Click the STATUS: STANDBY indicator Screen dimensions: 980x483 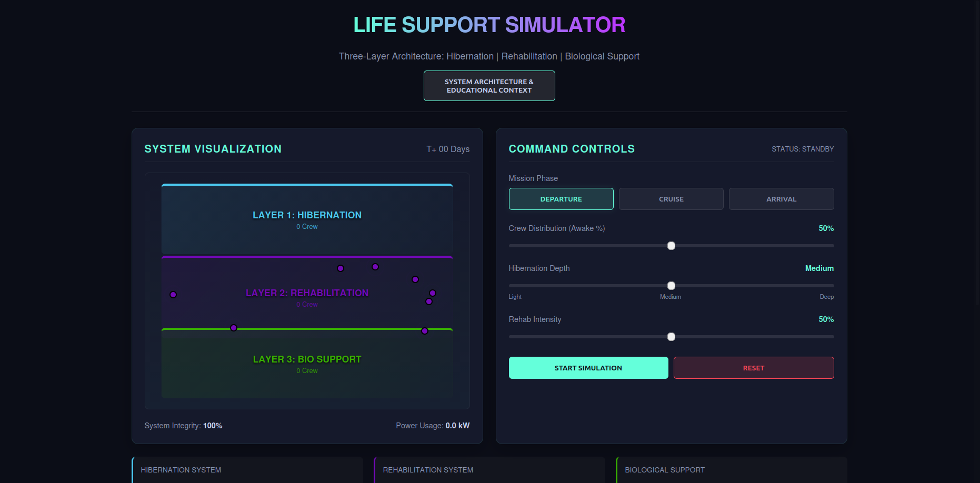[803, 149]
